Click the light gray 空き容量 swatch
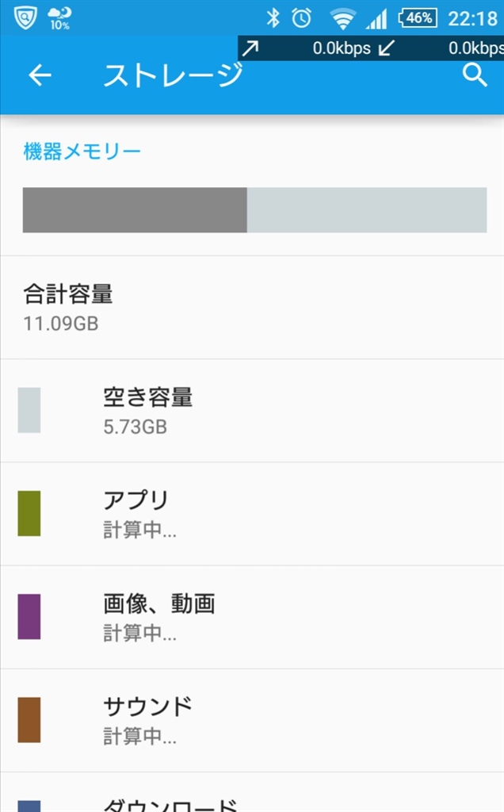Image resolution: width=504 pixels, height=812 pixels. click(x=29, y=410)
